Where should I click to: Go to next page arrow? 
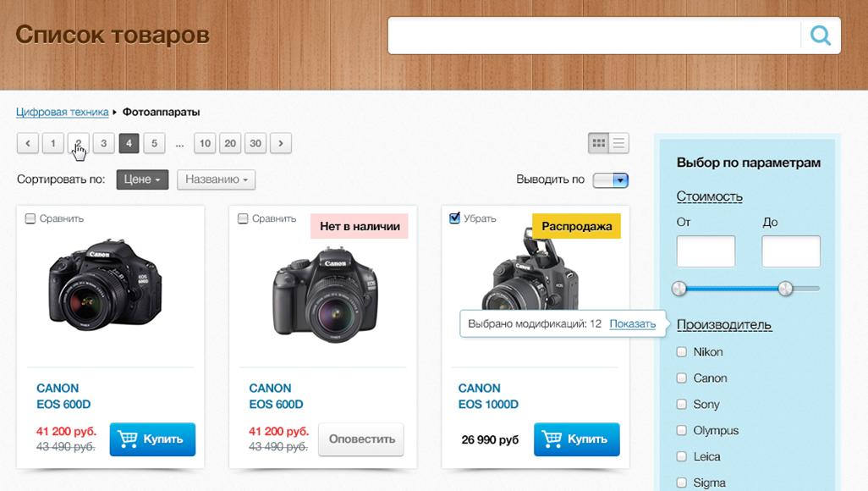pyautogui.click(x=281, y=144)
